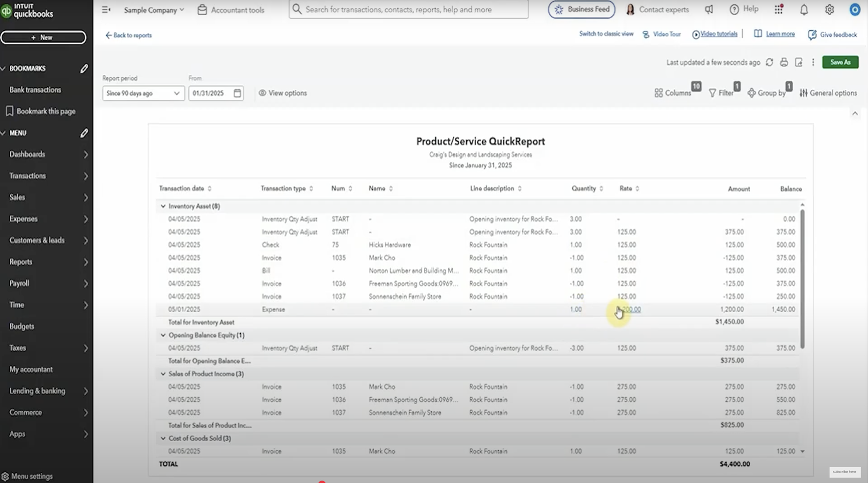868x483 pixels.
Task: Open the Filter panel
Action: (721, 93)
